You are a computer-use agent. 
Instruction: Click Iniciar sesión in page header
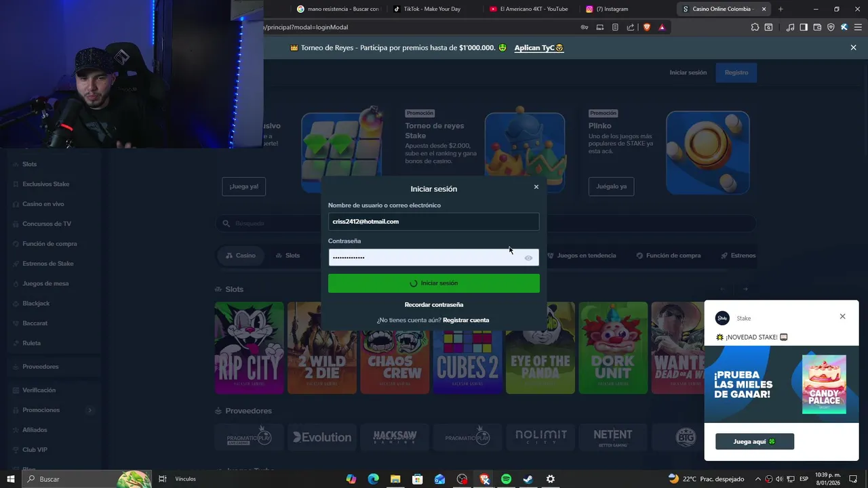pyautogui.click(x=688, y=73)
